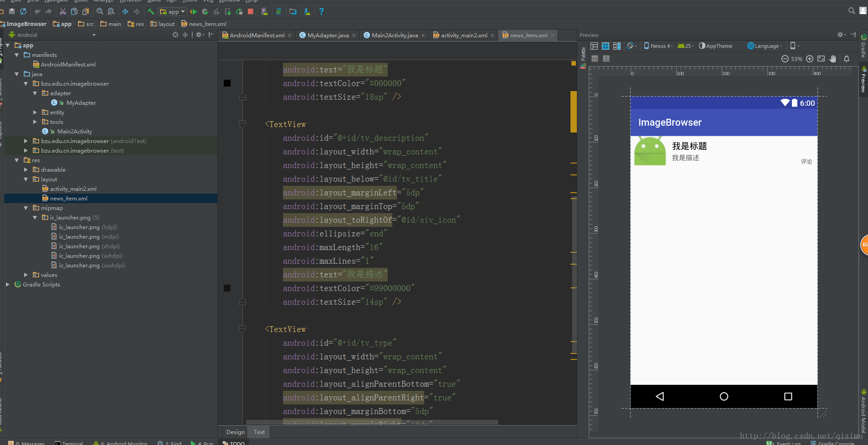Click the layout breadcrumb
Image resolution: width=868 pixels, height=445 pixels.
[x=163, y=24]
